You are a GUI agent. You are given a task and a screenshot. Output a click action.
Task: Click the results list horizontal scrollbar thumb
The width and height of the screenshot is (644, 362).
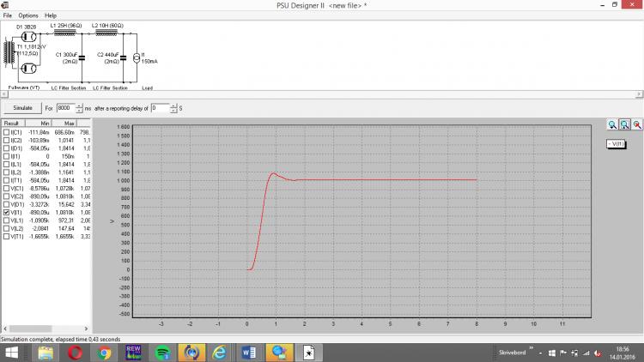pos(30,329)
